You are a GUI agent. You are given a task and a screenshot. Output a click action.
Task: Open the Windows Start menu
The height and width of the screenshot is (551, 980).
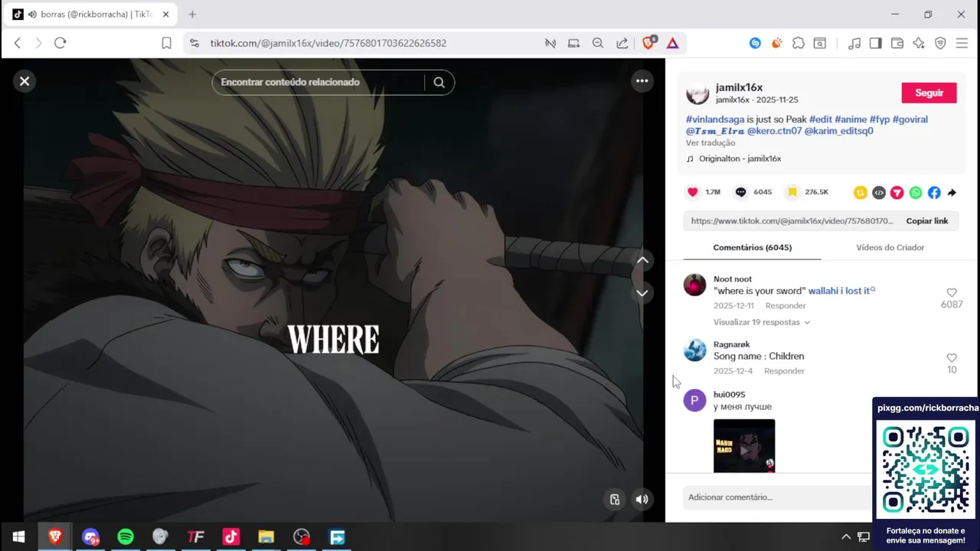coord(18,537)
